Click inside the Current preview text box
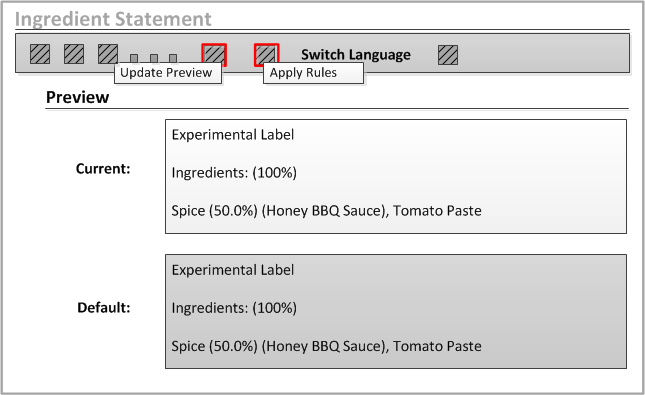The image size is (645, 395). [396, 177]
